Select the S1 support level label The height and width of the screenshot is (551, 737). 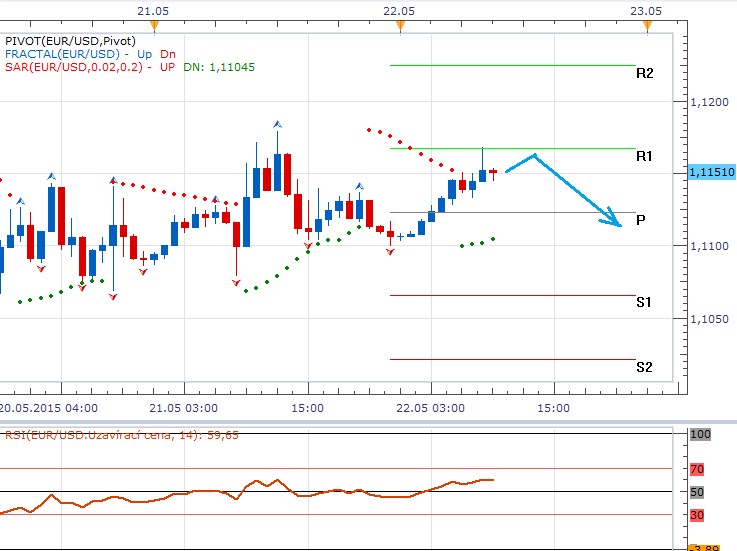coord(644,302)
